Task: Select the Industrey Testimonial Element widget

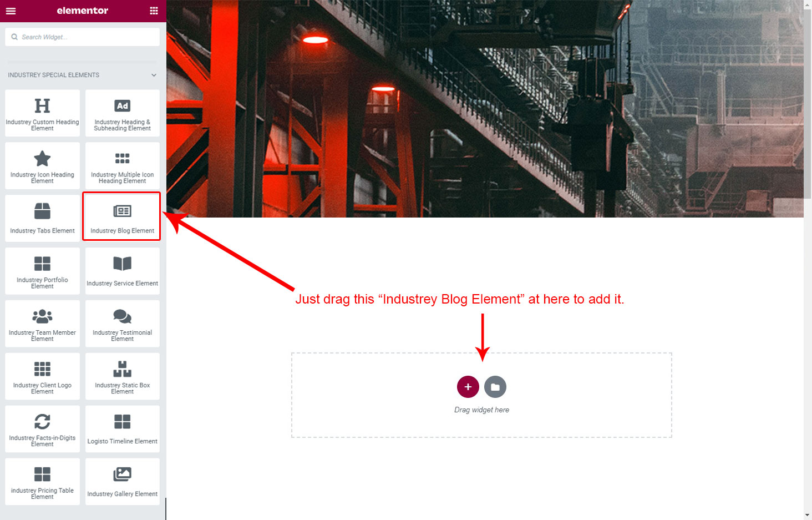Action: click(123, 324)
